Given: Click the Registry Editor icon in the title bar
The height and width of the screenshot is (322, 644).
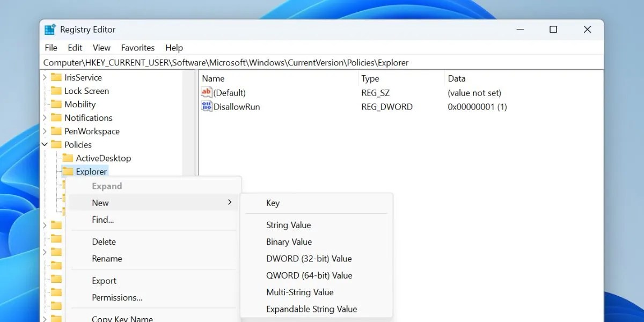Looking at the screenshot, I should click(50, 29).
